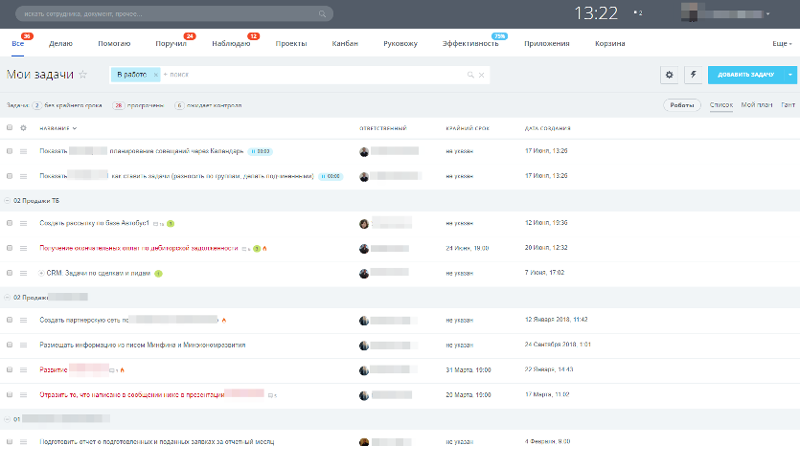
Task: Open the Корзина tab
Action: (610, 43)
